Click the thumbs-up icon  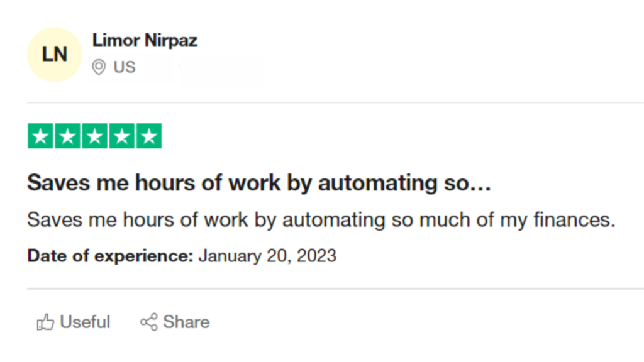(x=45, y=322)
